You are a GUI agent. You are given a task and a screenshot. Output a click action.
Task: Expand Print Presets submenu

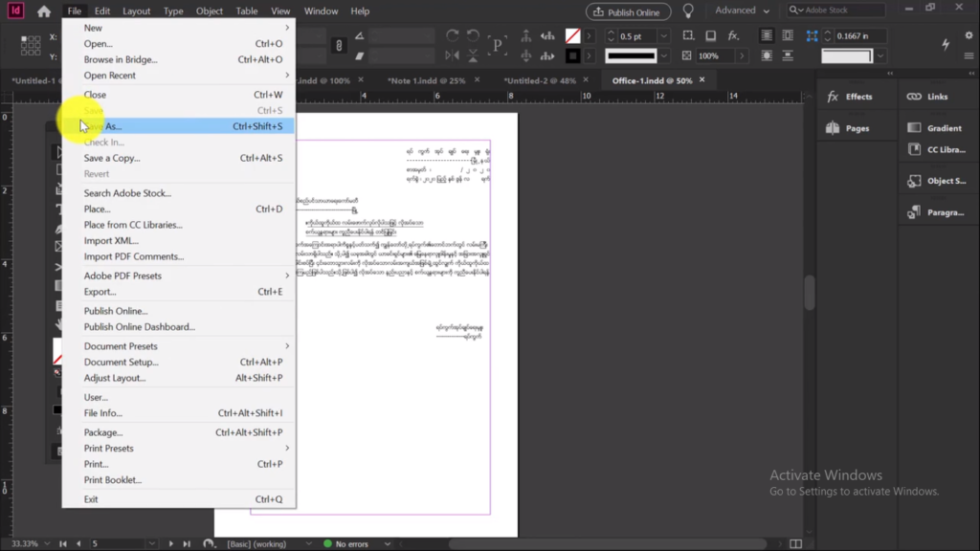[179, 448]
